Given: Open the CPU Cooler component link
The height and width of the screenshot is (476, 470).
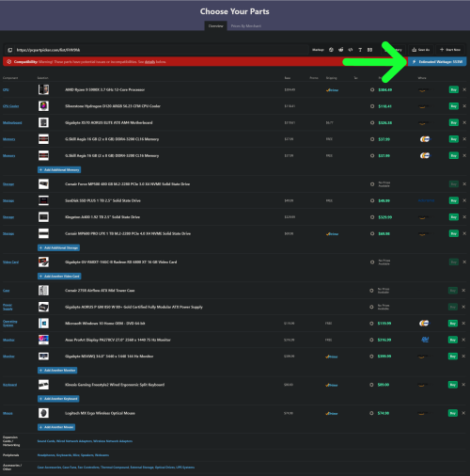Looking at the screenshot, I should (x=11, y=106).
